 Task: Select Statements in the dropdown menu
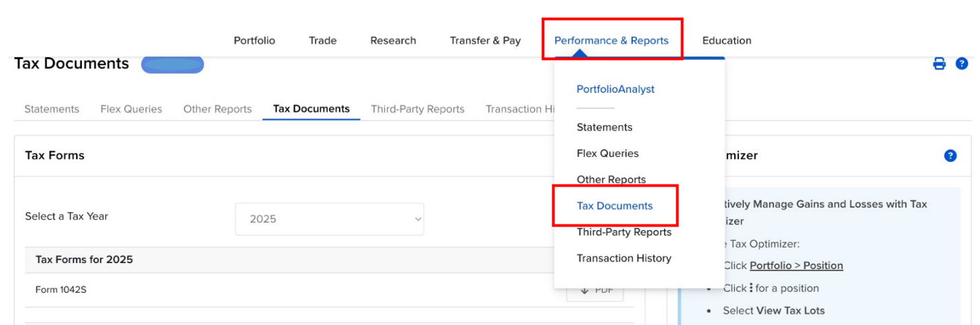[x=605, y=127]
